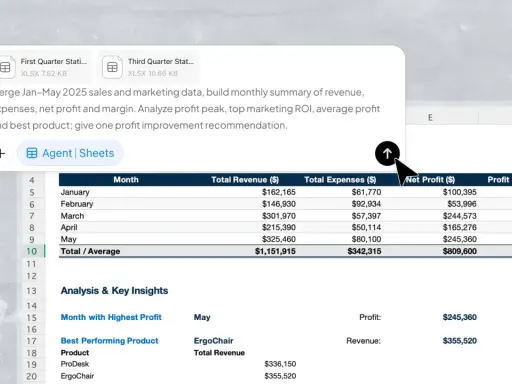The image size is (512, 384).
Task: Select the $355,520 value in row 17
Action: click(460, 341)
